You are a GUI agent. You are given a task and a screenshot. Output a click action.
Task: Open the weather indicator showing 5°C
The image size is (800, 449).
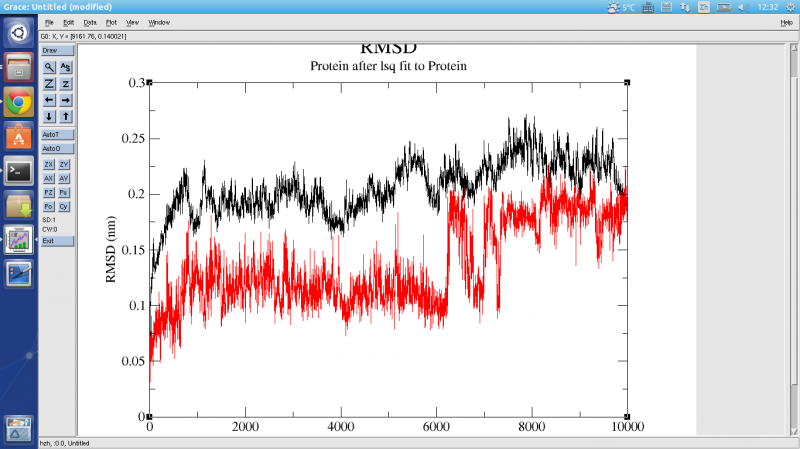coord(621,7)
